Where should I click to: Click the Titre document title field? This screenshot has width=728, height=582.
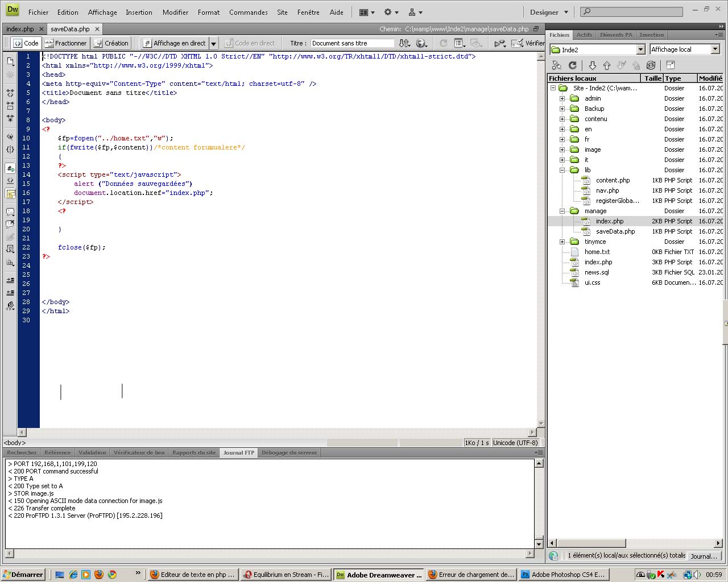pyautogui.click(x=352, y=43)
